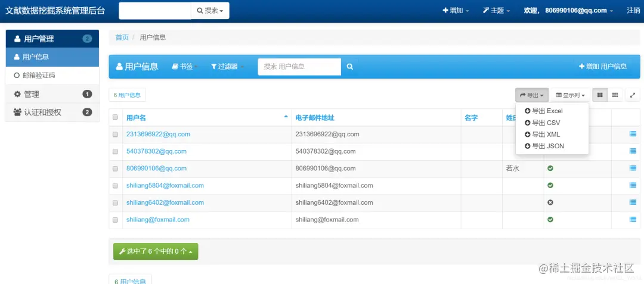This screenshot has width=644, height=284.
Task: Click the 搜索 用户信息 search field
Action: coord(299,67)
